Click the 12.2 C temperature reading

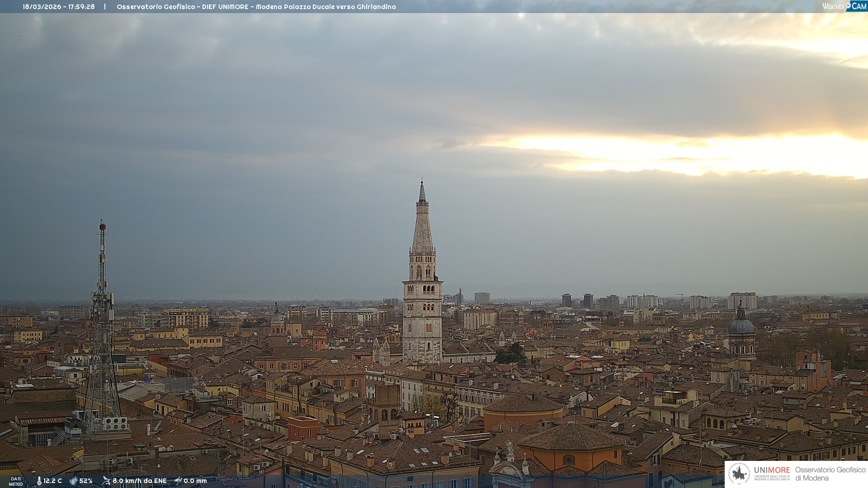[x=52, y=481]
